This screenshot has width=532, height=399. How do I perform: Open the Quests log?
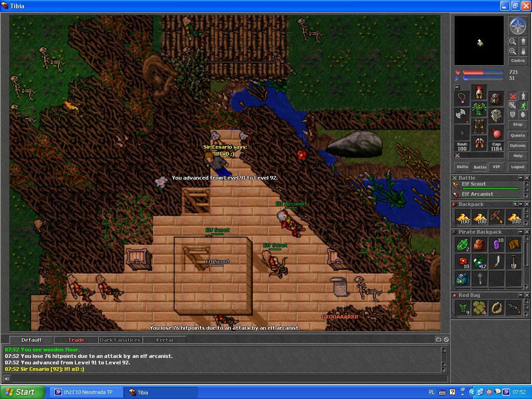click(518, 135)
